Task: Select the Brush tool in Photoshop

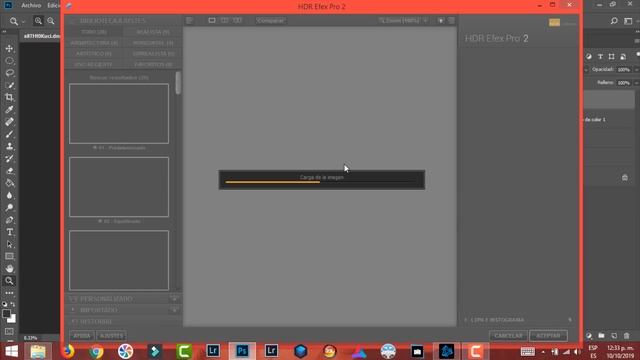Action: tap(9, 134)
